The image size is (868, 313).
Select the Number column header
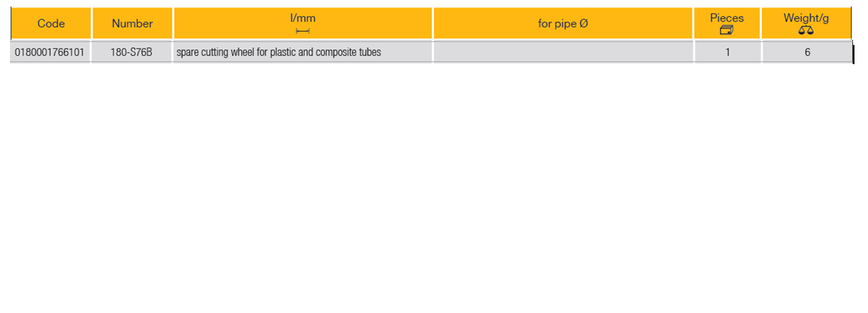[x=132, y=24]
